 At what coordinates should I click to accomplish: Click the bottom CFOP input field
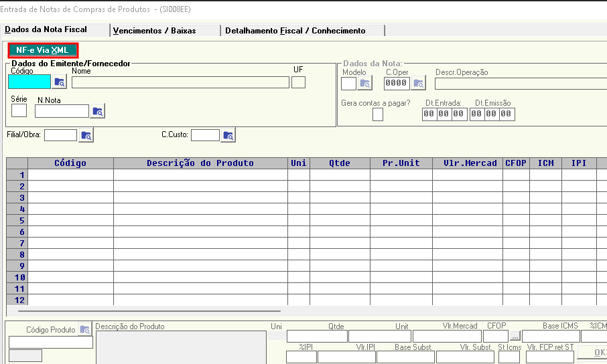tap(496, 336)
